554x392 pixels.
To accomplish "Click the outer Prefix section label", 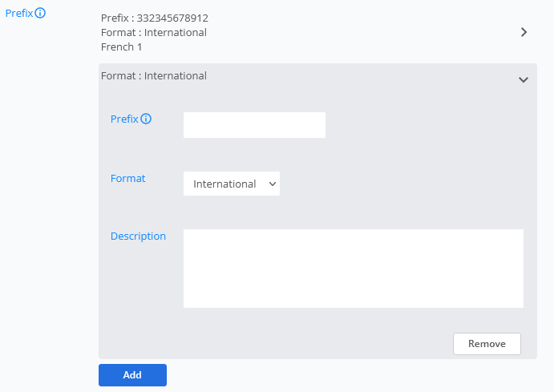I will click(18, 13).
